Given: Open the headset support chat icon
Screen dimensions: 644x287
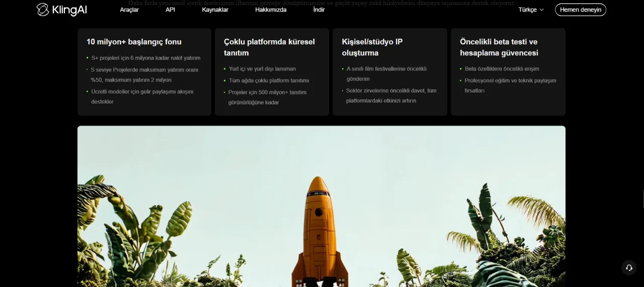Looking at the screenshot, I should tap(629, 268).
